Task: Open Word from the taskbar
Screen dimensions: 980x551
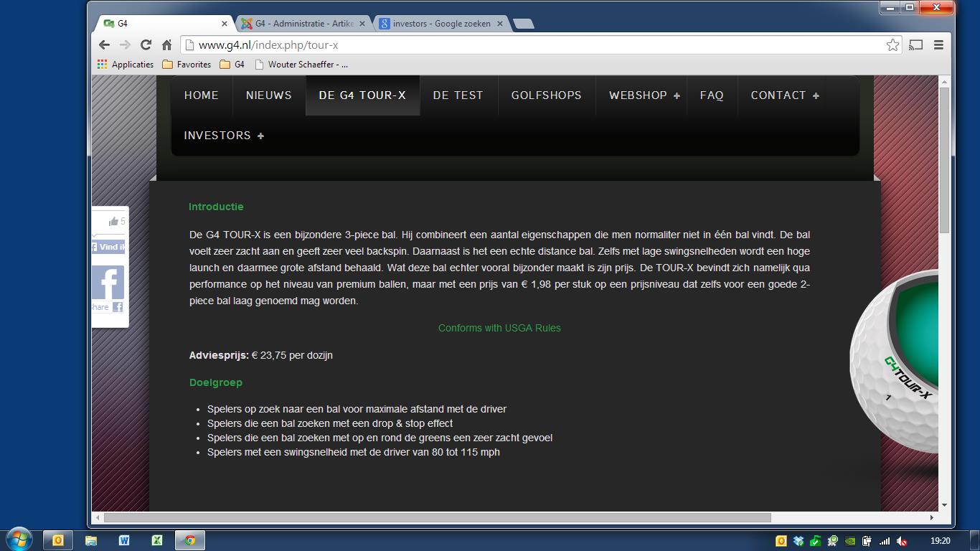Action: pyautogui.click(x=124, y=540)
